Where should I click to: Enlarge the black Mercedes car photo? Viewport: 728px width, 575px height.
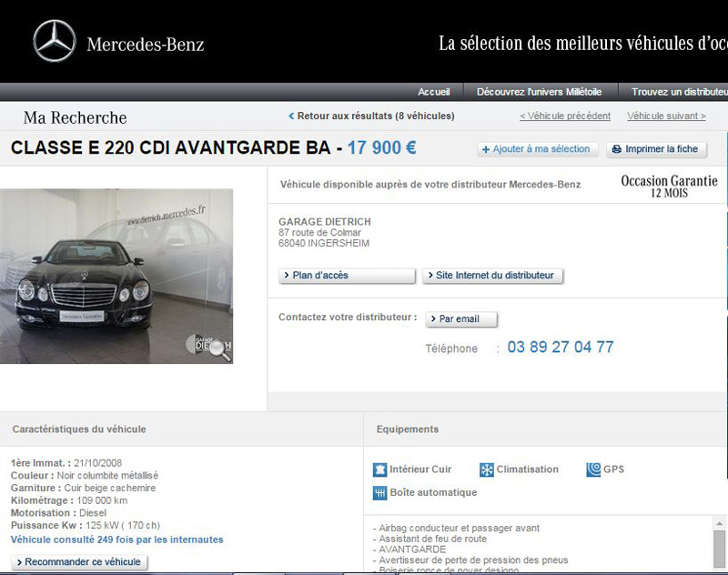click(x=116, y=277)
